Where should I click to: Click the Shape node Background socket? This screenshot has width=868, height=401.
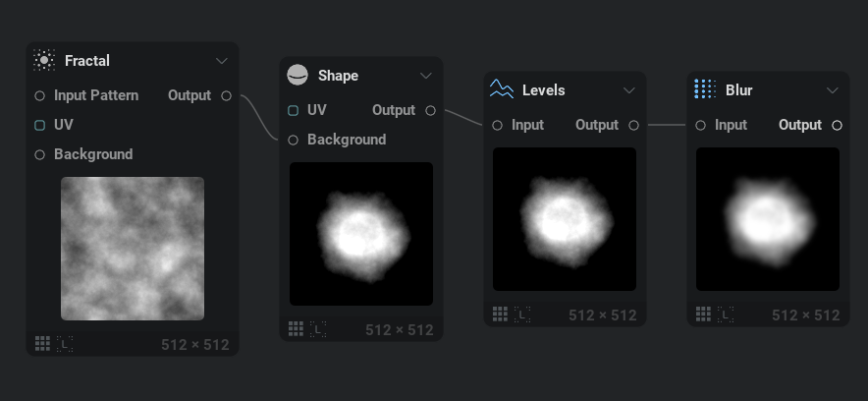coord(293,140)
